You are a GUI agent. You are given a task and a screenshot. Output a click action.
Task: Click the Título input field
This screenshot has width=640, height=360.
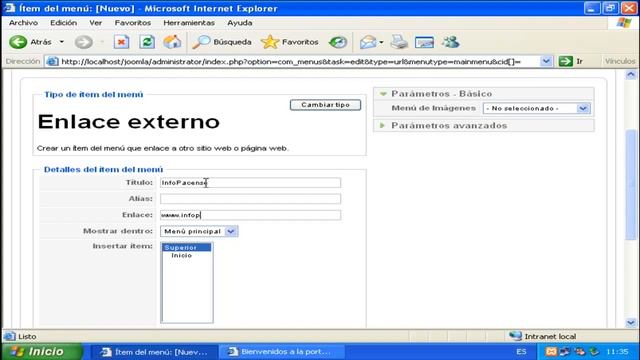250,182
